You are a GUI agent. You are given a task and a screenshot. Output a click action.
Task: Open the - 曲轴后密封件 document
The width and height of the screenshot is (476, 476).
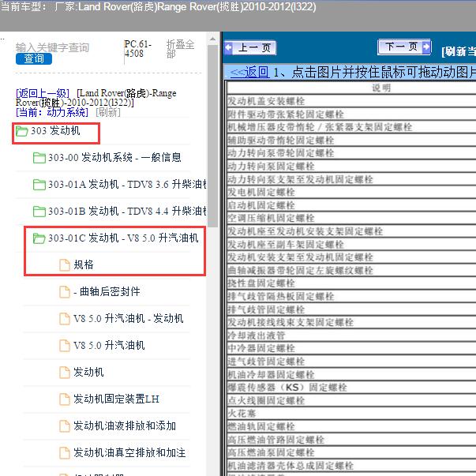107,291
